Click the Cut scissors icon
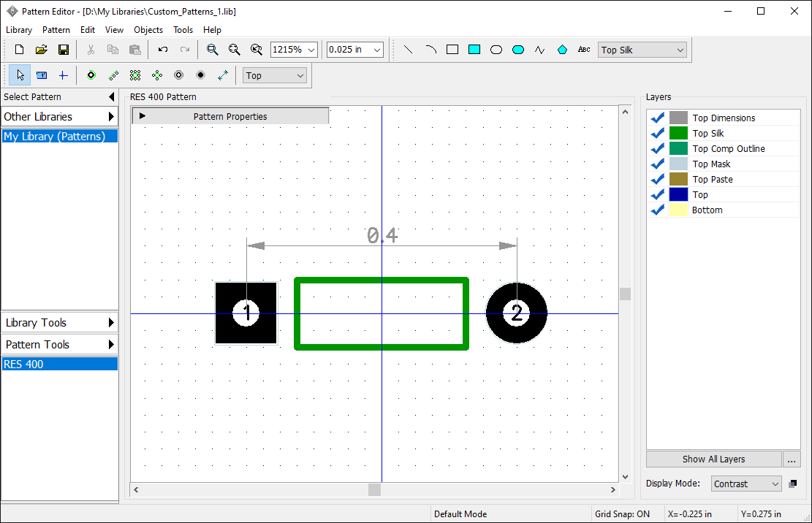Image resolution: width=812 pixels, height=523 pixels. coord(91,50)
